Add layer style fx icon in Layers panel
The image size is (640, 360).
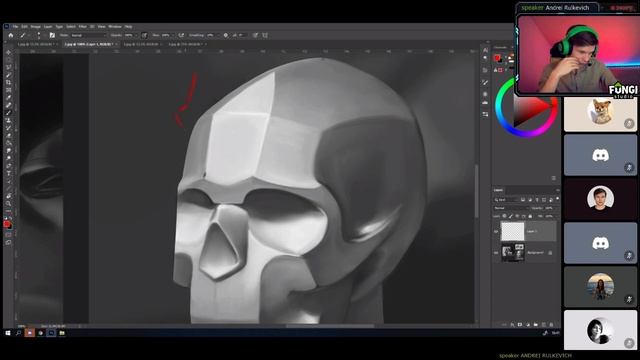point(512,324)
